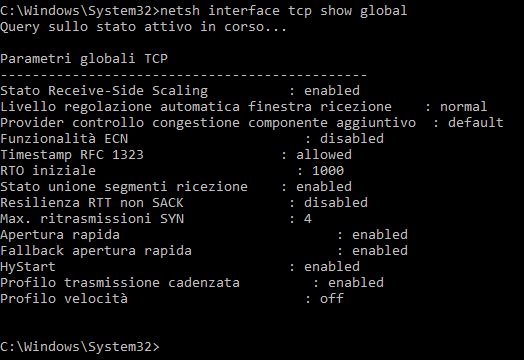This screenshot has height=360, width=524.
Task: Select 'Livello regolazione automatica finestra ricezione' label
Action: pyautogui.click(x=196, y=107)
